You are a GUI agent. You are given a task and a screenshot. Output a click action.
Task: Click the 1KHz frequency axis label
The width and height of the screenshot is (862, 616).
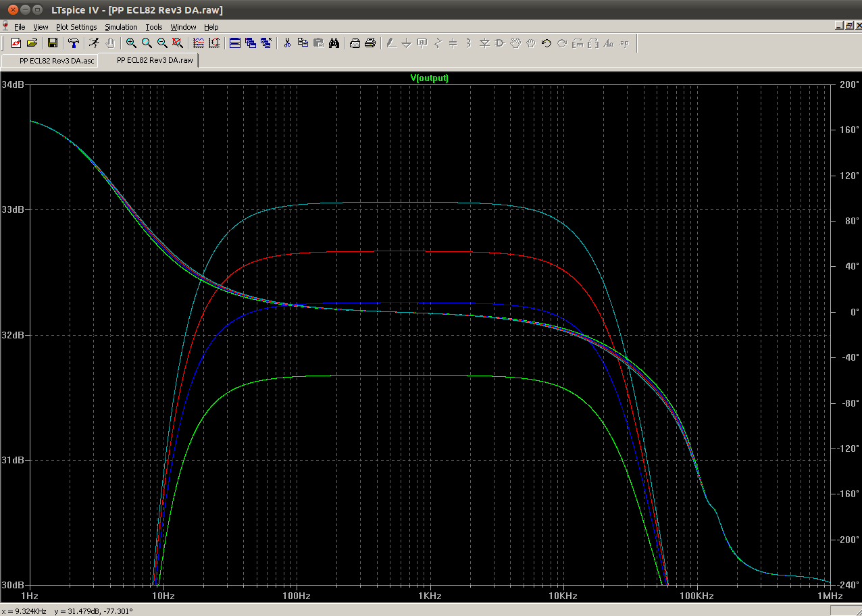pos(430,596)
